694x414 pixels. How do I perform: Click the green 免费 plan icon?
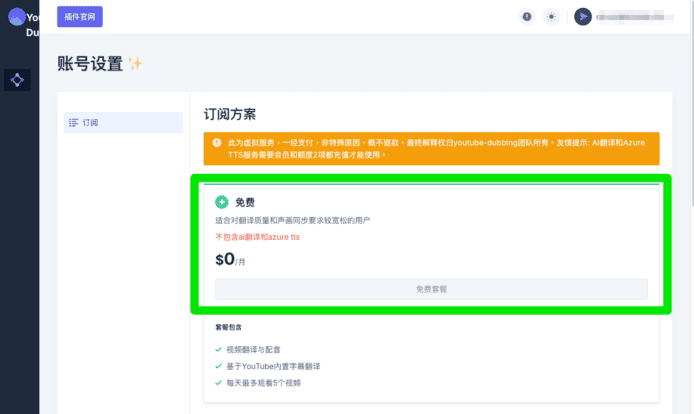pyautogui.click(x=221, y=202)
